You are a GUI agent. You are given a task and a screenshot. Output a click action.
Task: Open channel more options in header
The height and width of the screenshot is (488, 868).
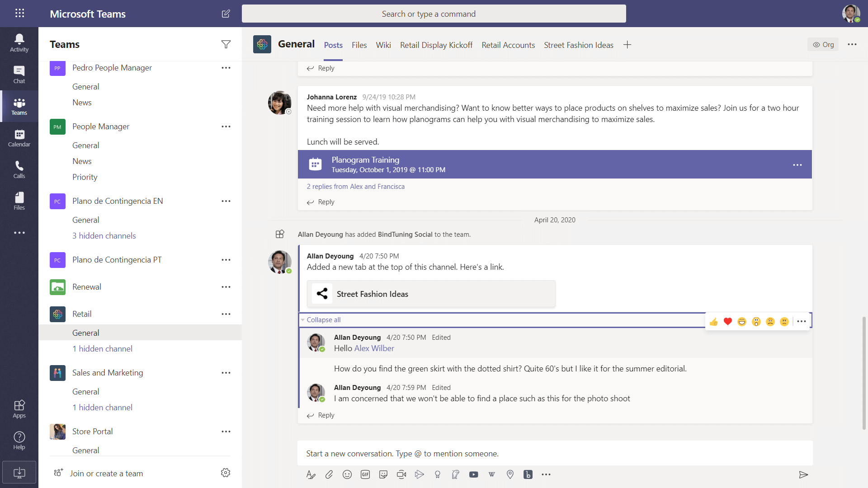tap(852, 44)
